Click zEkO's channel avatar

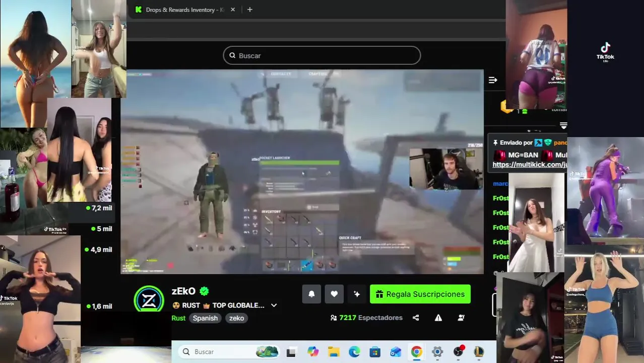coord(149,300)
